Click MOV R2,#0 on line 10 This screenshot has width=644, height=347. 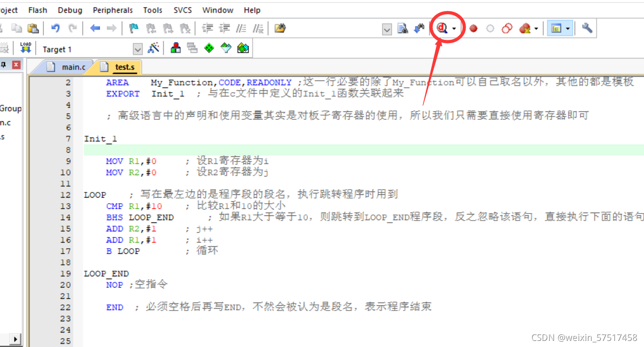click(x=131, y=172)
